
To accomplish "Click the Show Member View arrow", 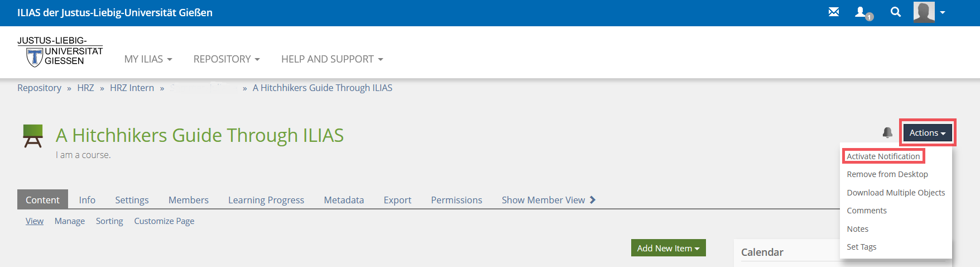I will 593,199.
